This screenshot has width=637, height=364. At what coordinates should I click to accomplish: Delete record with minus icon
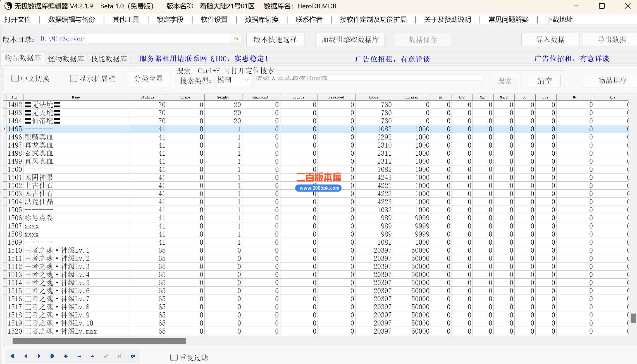(79, 356)
